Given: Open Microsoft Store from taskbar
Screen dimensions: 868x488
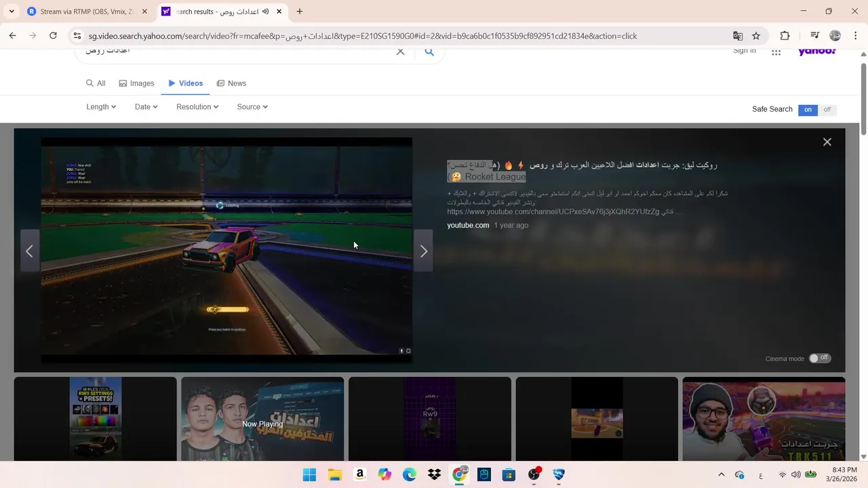Looking at the screenshot, I should point(509,474).
